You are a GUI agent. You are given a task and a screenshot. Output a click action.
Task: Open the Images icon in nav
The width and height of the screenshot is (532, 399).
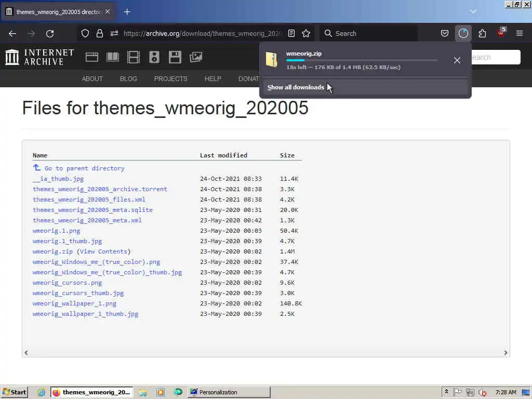(196, 57)
